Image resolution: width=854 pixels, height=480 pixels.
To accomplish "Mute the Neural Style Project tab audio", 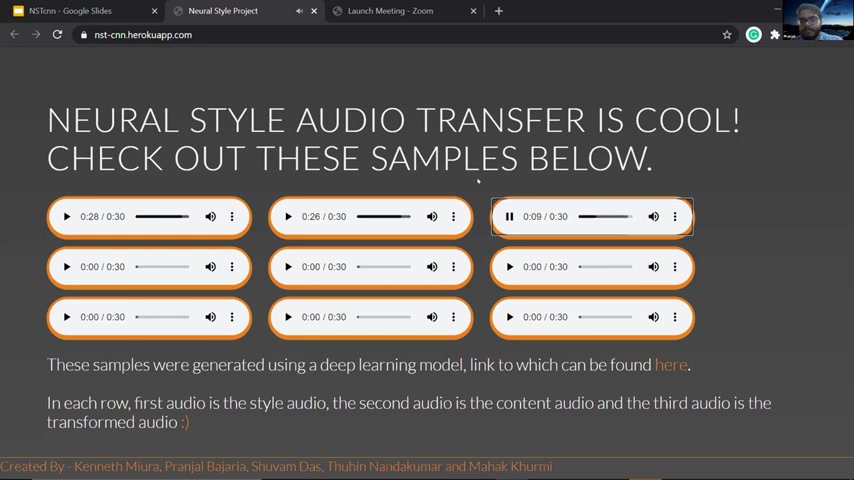I will (x=299, y=11).
